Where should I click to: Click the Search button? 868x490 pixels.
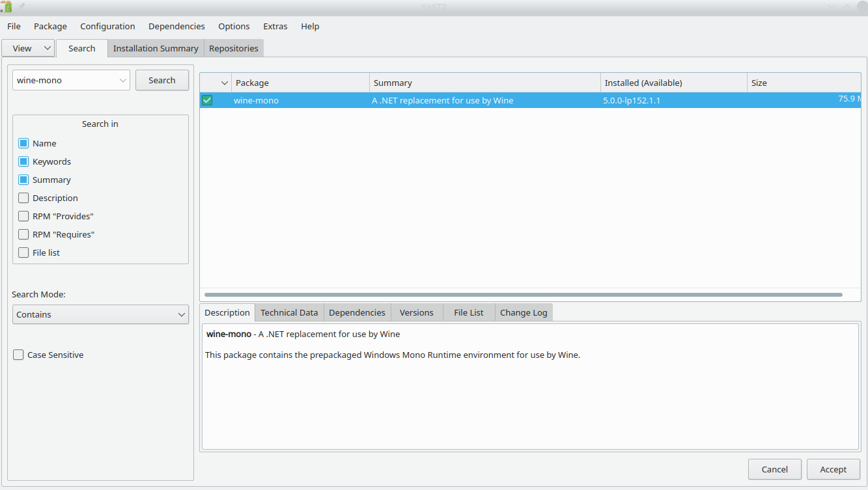coord(162,80)
